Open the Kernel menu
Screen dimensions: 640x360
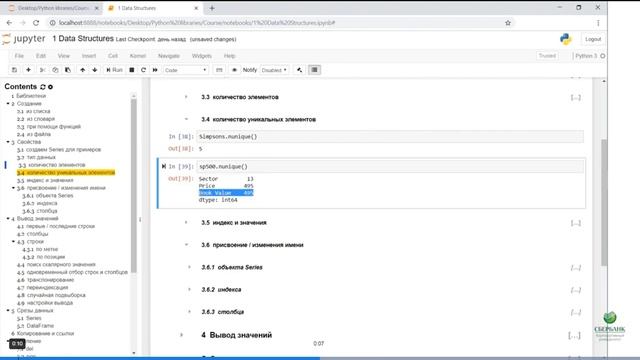(x=138, y=56)
